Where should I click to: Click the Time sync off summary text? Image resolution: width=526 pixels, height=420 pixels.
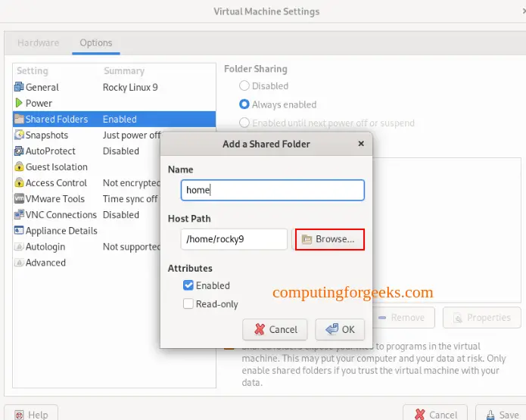[130, 199]
